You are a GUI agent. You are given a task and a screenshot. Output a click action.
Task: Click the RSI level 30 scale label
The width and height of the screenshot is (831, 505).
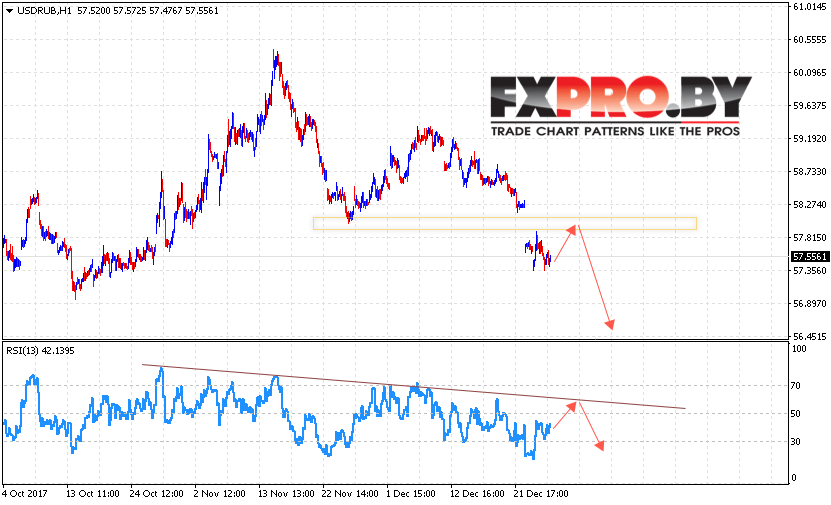coord(795,441)
